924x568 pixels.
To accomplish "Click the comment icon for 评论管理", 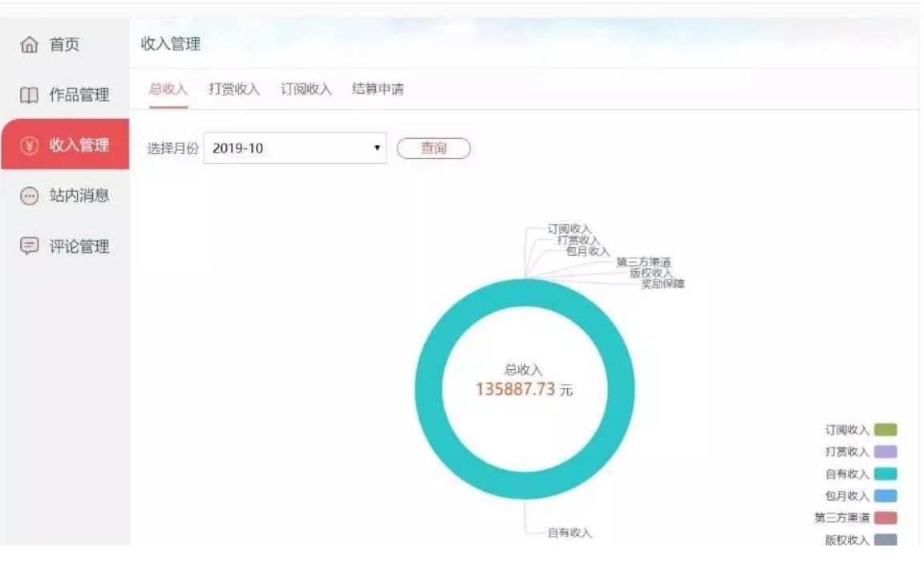I will (x=29, y=246).
